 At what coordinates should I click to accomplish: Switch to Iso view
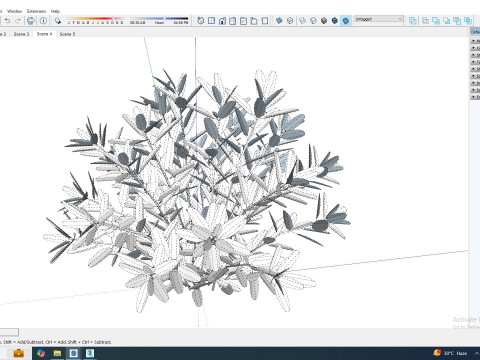(201, 21)
